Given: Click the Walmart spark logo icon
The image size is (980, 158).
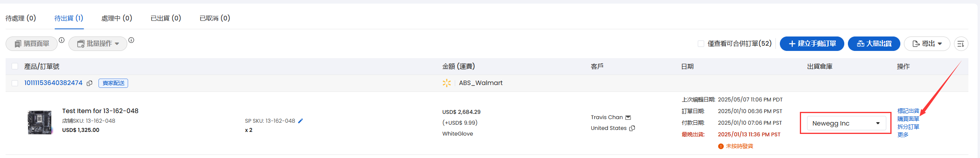Looking at the screenshot, I should 447,83.
